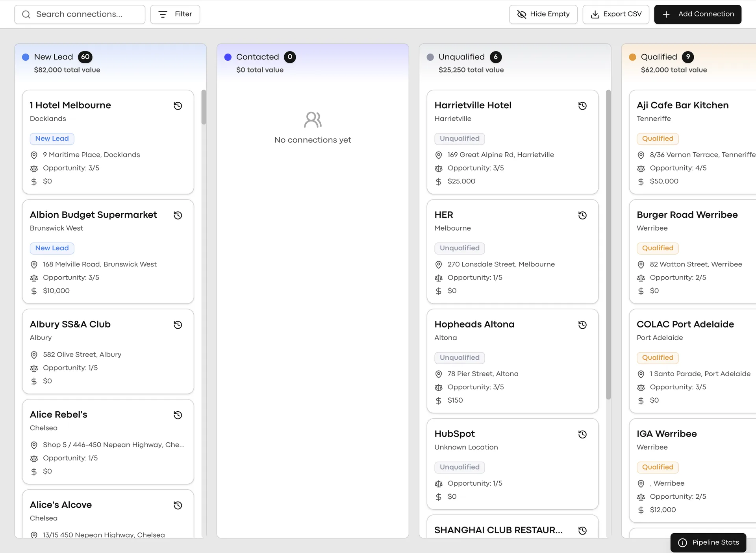Click scale icon on Aji Cafe Bar Kitchen

click(641, 168)
